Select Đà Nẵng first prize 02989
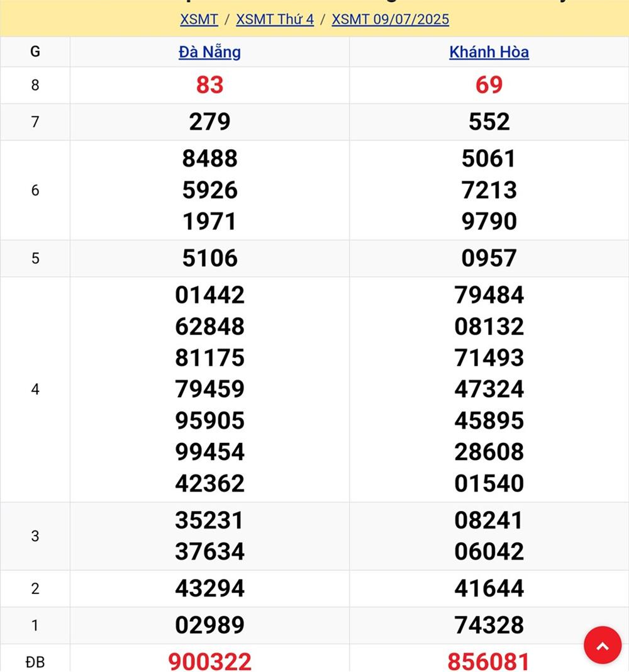Screen dimensions: 629x672 209,625
